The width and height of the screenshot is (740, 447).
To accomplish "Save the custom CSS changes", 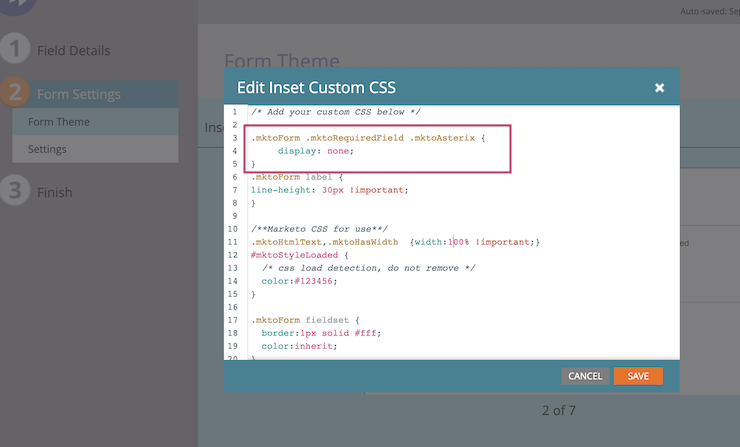I will pyautogui.click(x=638, y=376).
